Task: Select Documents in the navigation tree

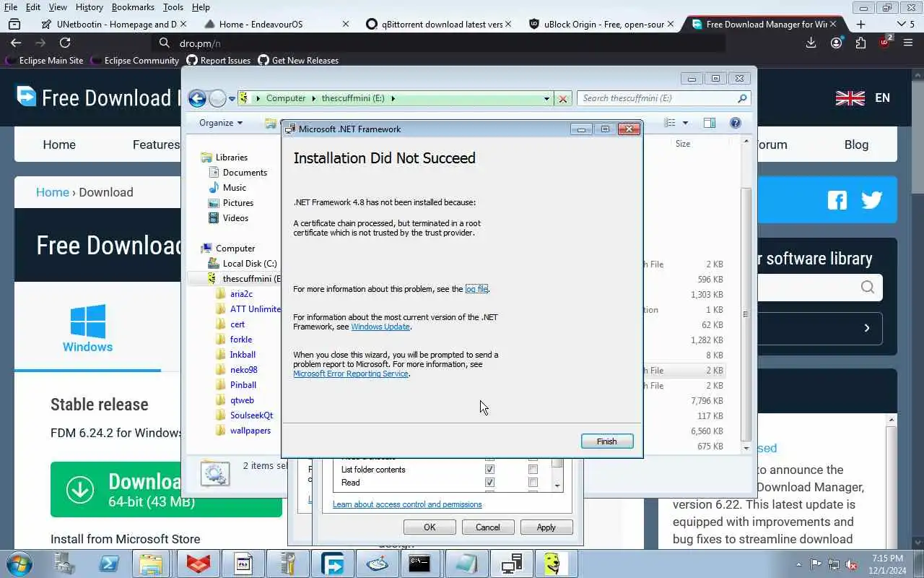Action: [245, 173]
